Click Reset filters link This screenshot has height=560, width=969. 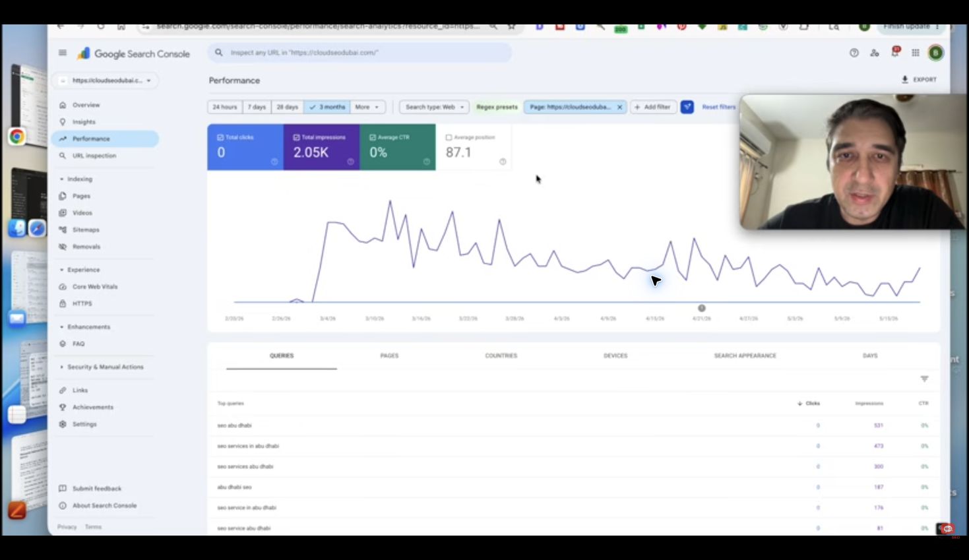pyautogui.click(x=718, y=107)
